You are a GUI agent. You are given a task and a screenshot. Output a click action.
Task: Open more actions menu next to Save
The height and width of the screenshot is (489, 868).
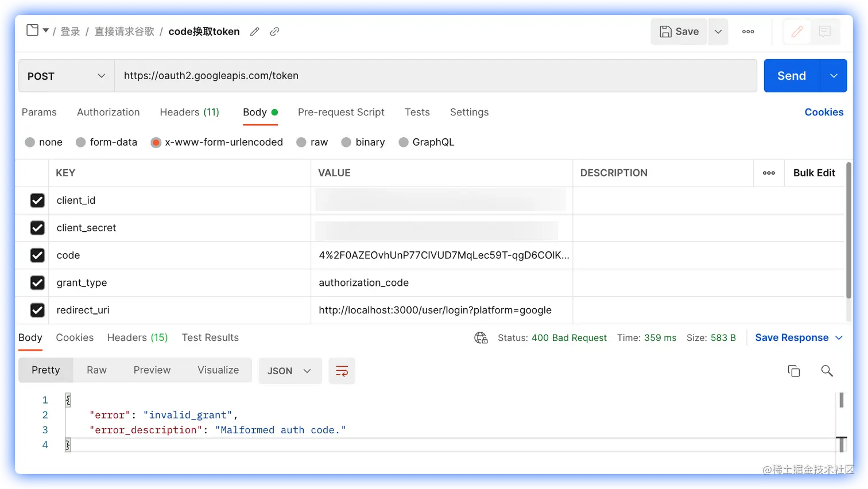pos(748,32)
